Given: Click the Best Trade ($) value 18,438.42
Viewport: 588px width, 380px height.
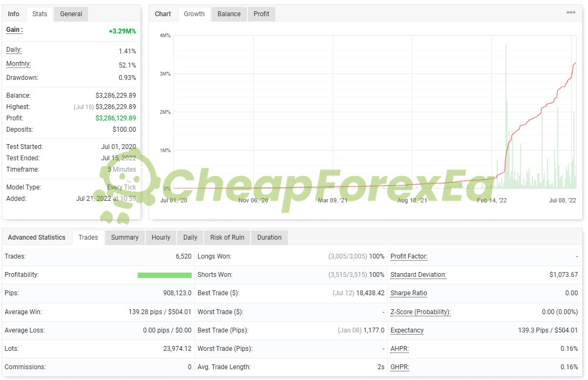Looking at the screenshot, I should coord(370,293).
